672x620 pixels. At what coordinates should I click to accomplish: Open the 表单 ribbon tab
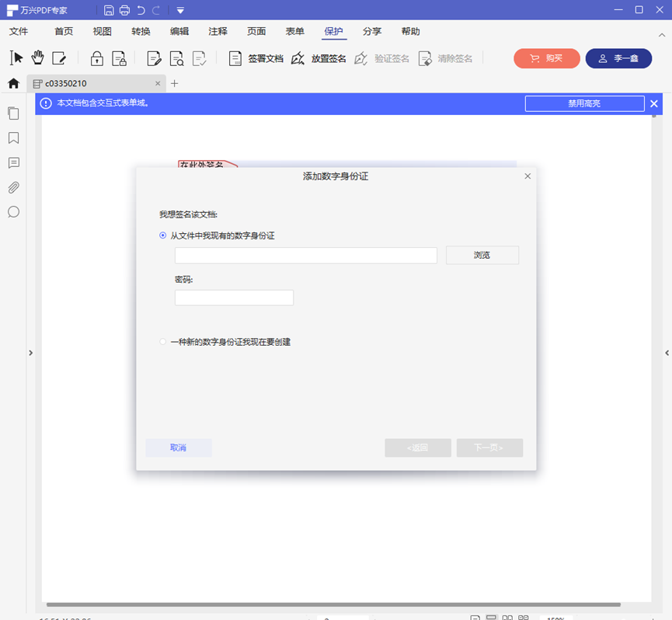pyautogui.click(x=295, y=31)
